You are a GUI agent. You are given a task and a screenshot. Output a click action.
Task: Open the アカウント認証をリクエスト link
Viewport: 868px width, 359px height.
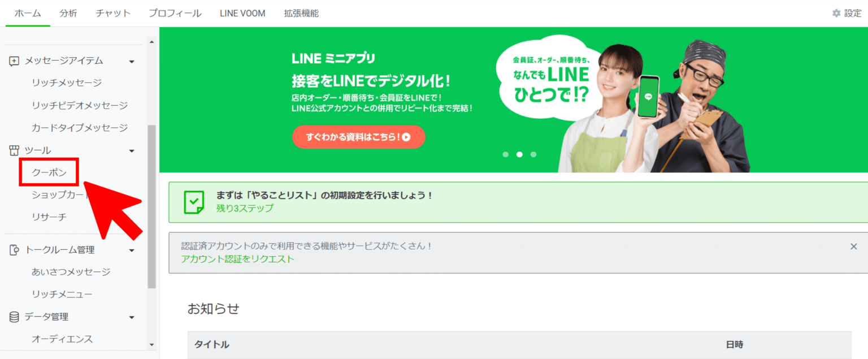click(237, 258)
